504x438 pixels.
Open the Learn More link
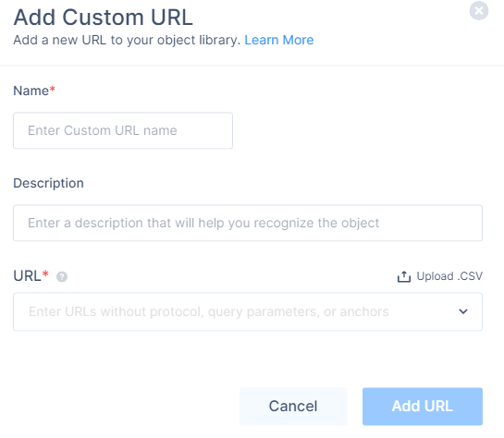tap(278, 40)
